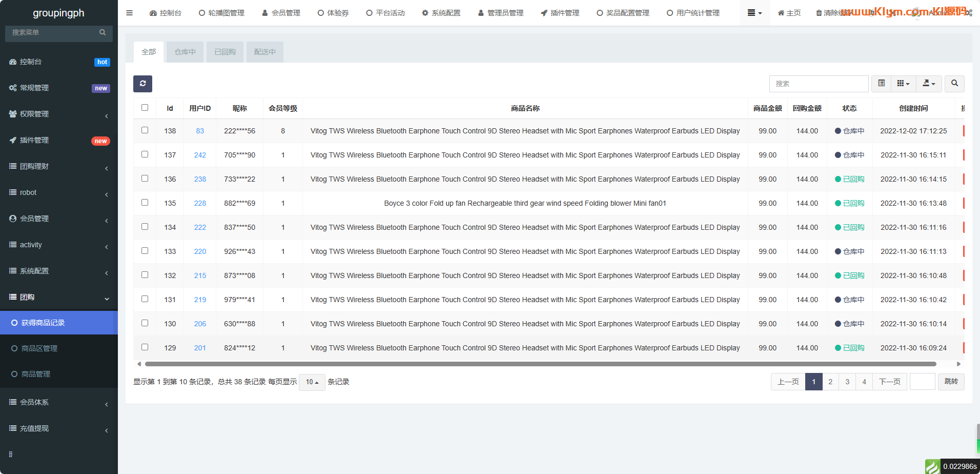Open the 管理员管理 top tab
The height and width of the screenshot is (474, 980).
pos(501,13)
